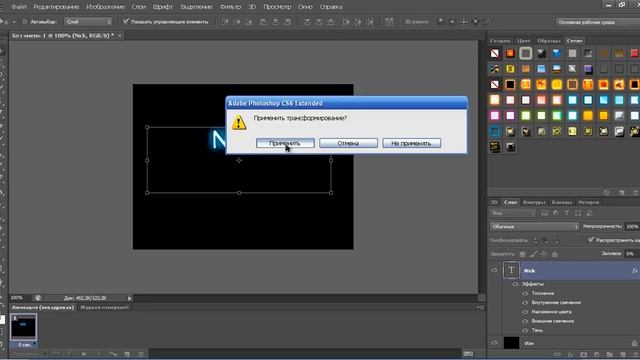
Task: Play the frame animation
Action: 84,354
